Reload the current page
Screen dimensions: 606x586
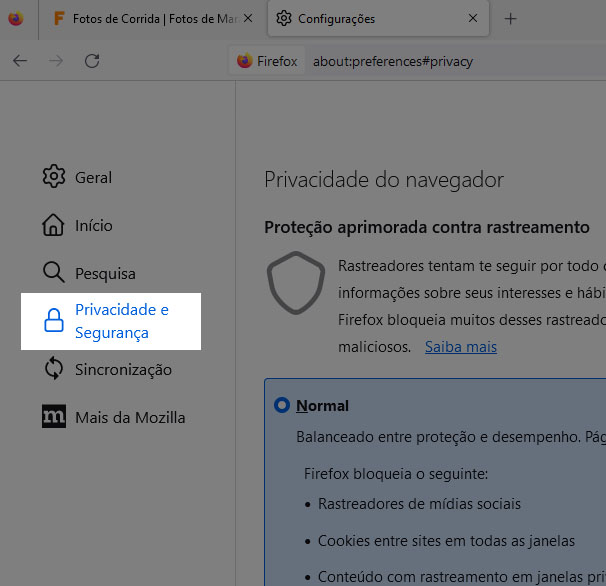92,61
